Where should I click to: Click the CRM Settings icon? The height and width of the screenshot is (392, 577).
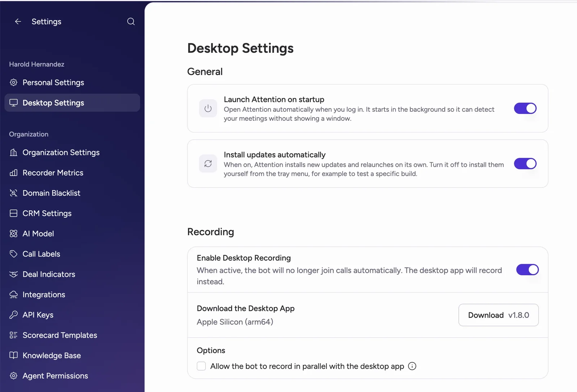[13, 213]
